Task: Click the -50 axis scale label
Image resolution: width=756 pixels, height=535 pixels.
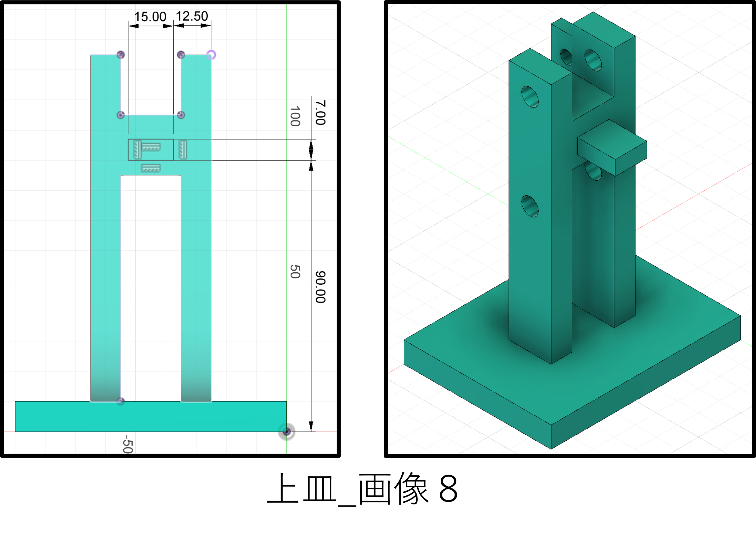Action: click(x=128, y=444)
